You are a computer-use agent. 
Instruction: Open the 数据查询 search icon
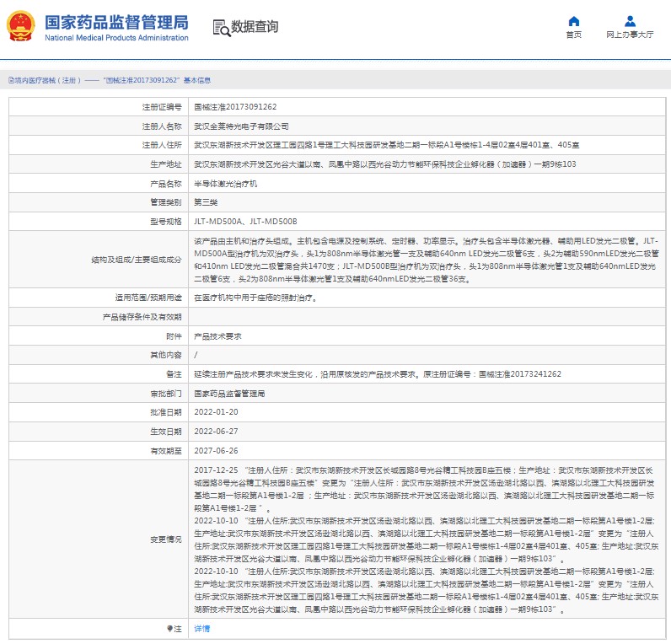[x=221, y=28]
